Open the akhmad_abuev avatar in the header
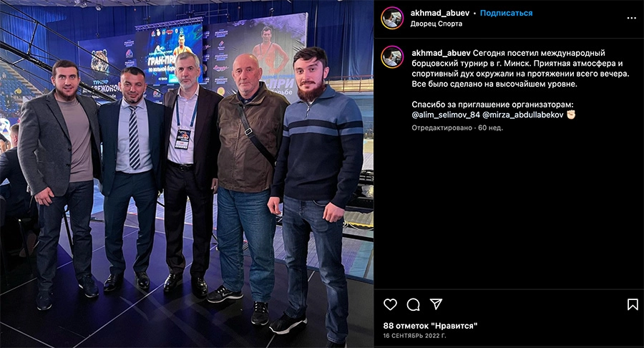The height and width of the screenshot is (348, 644). (x=392, y=18)
